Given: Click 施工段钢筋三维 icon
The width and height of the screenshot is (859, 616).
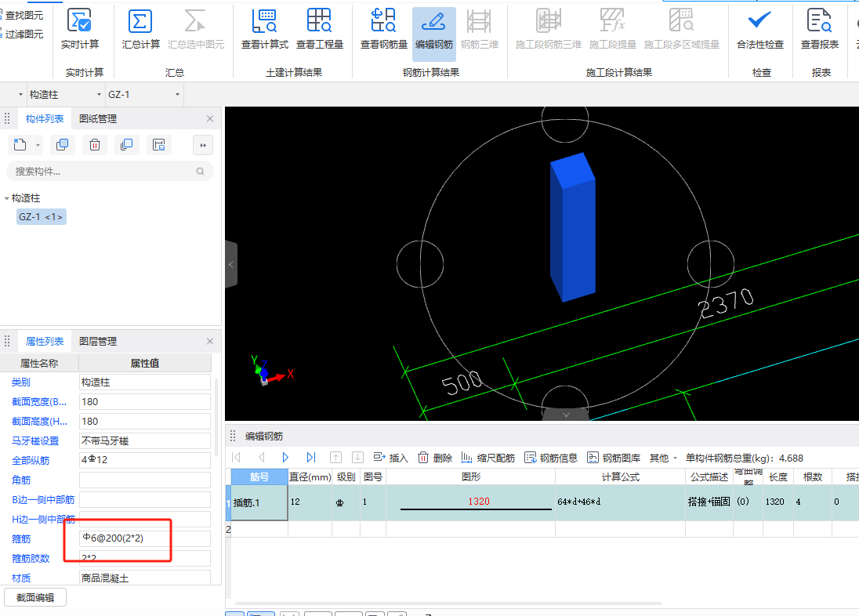Looking at the screenshot, I should [549, 29].
